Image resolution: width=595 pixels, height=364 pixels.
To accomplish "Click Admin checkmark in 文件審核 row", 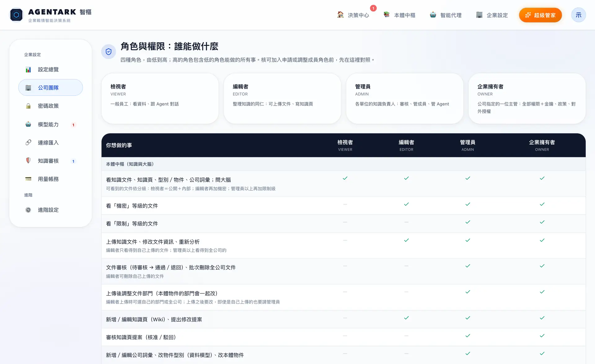I will click(x=468, y=266).
